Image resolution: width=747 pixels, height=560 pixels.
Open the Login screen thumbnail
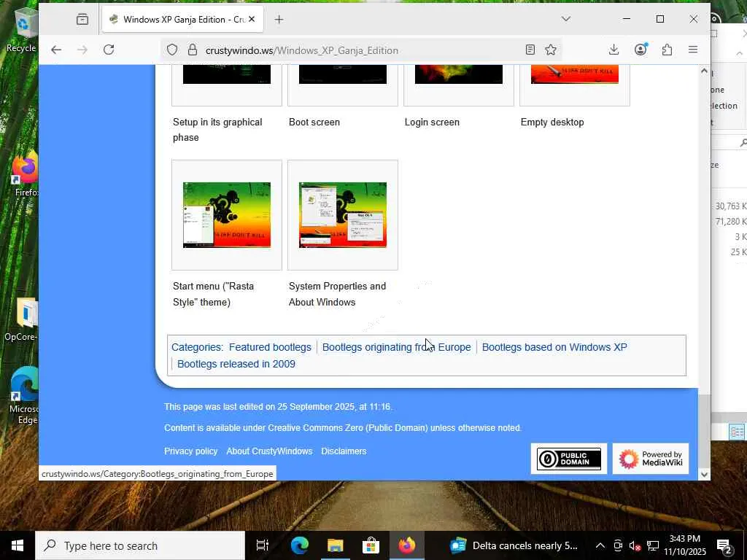459,74
